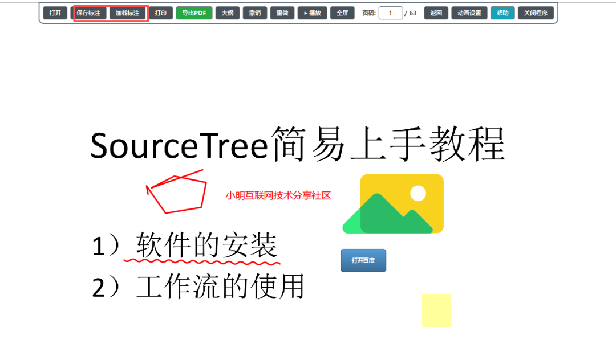Click 关闭程序 to close the program
The image size is (616, 364).
536,13
